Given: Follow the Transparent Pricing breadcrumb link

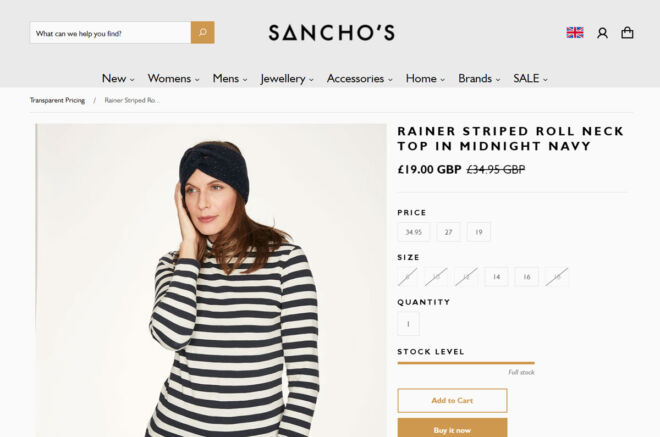Looking at the screenshot, I should coord(57,100).
